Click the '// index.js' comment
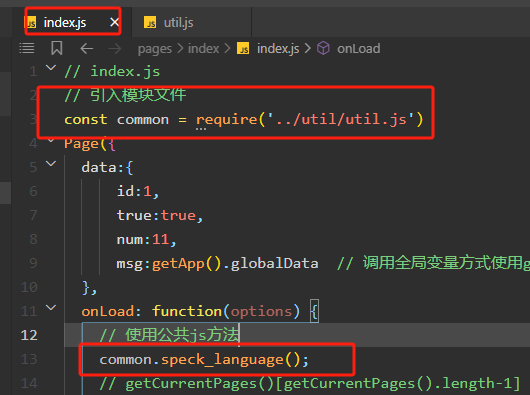The image size is (530, 395). point(112,72)
